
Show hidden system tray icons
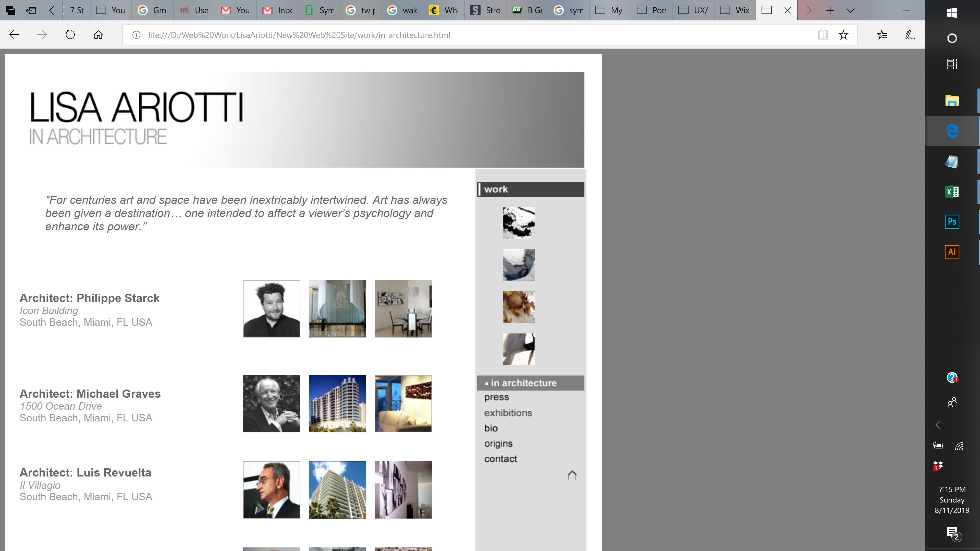coord(937,425)
